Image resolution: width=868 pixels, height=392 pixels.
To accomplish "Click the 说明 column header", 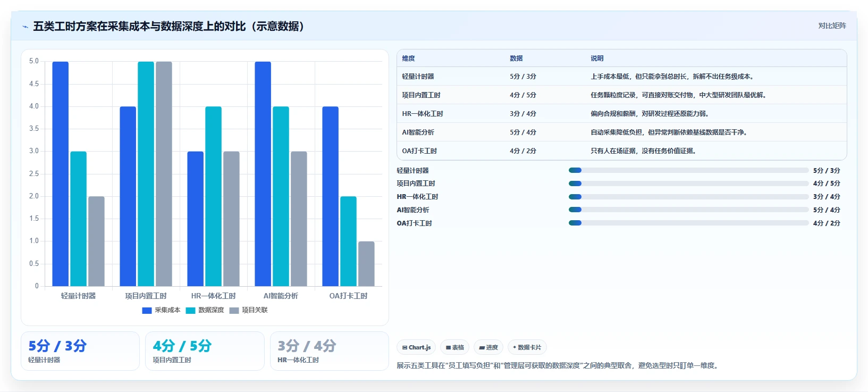I will (597, 59).
